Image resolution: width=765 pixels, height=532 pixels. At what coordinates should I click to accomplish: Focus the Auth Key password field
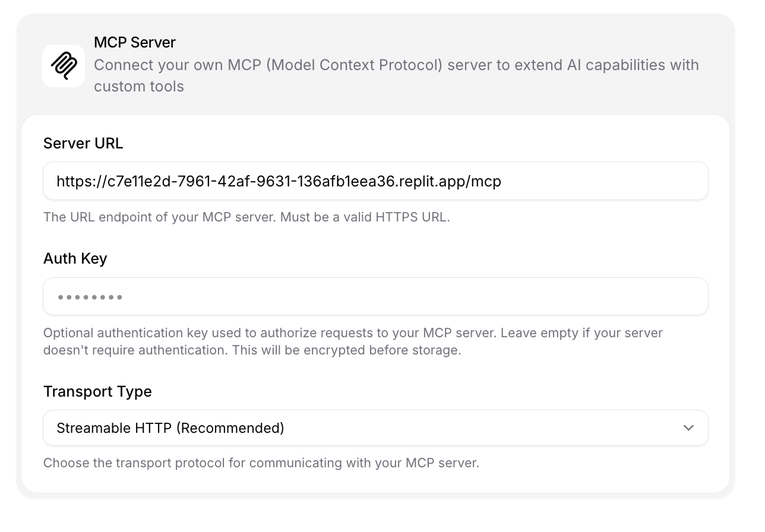tap(375, 296)
